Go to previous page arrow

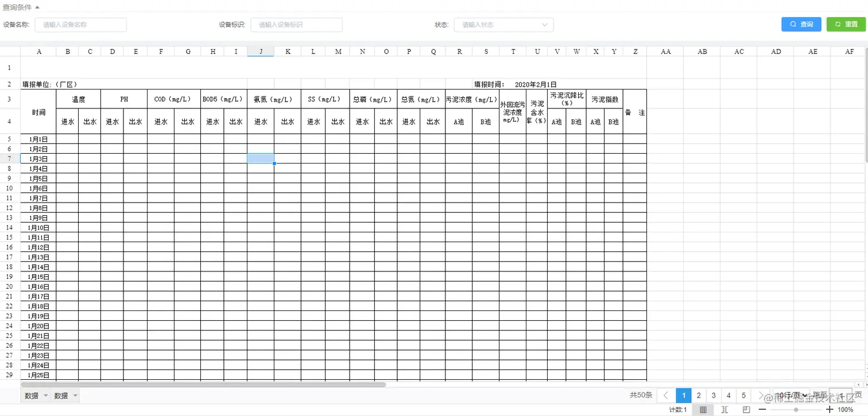(x=666, y=395)
